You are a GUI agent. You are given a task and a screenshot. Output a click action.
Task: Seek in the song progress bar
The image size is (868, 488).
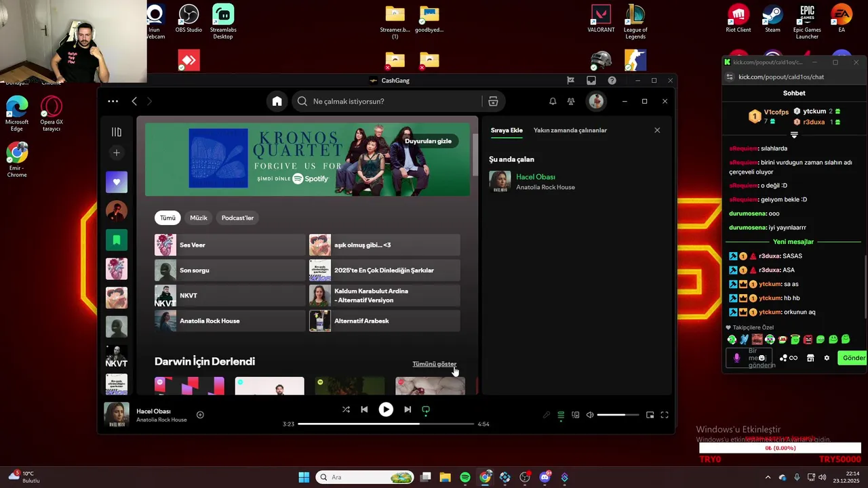tap(386, 424)
